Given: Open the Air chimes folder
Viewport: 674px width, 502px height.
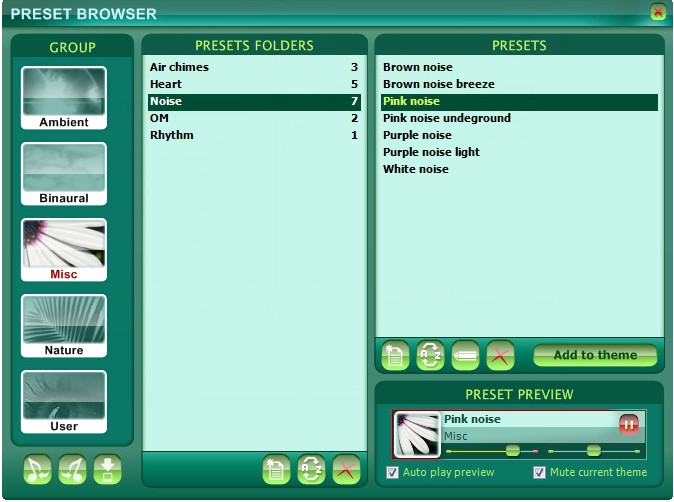Looking at the screenshot, I should click(254, 67).
